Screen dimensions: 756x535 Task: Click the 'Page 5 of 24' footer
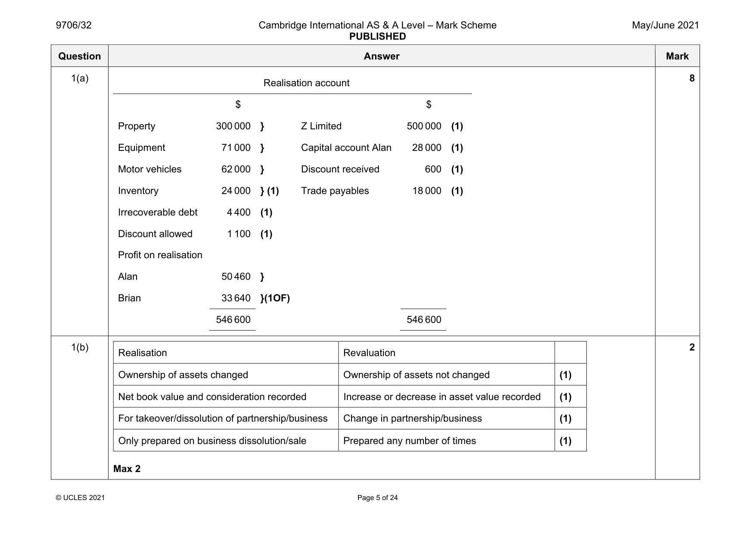click(x=377, y=498)
